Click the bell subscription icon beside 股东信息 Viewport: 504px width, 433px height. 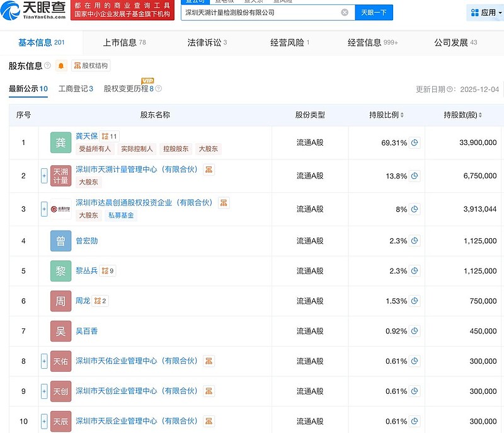click(61, 65)
